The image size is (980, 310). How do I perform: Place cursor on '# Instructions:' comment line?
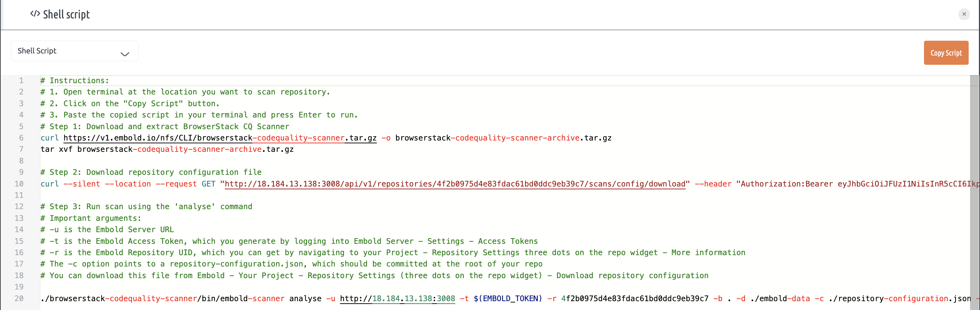click(x=74, y=81)
